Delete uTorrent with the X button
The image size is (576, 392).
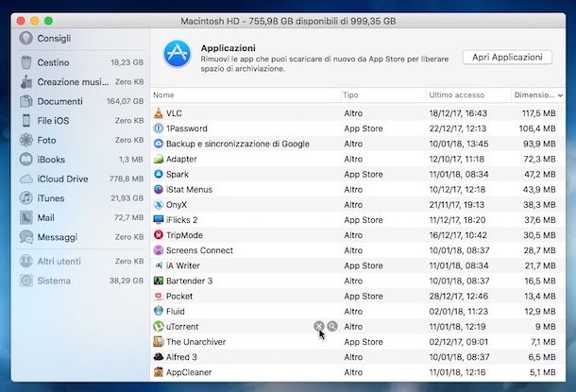319,326
